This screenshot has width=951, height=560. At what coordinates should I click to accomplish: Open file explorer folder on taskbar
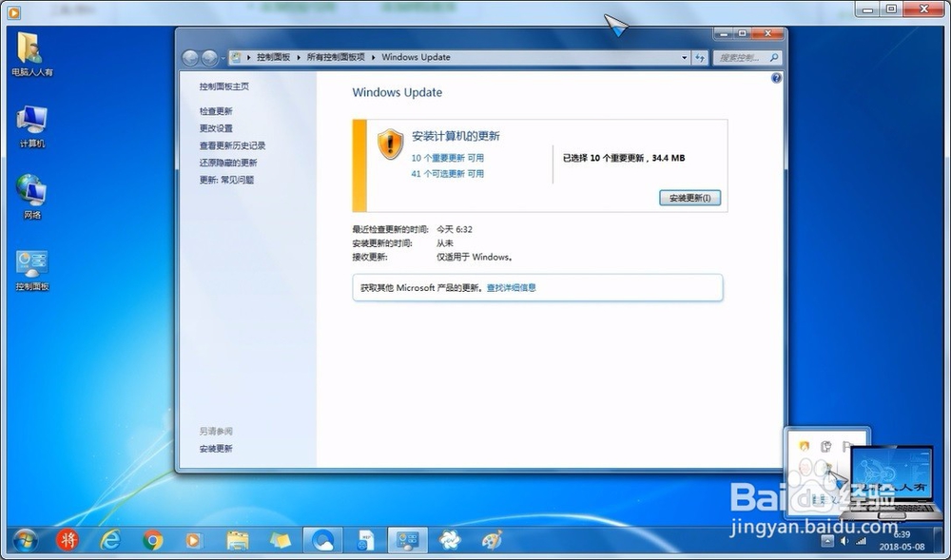tap(237, 540)
